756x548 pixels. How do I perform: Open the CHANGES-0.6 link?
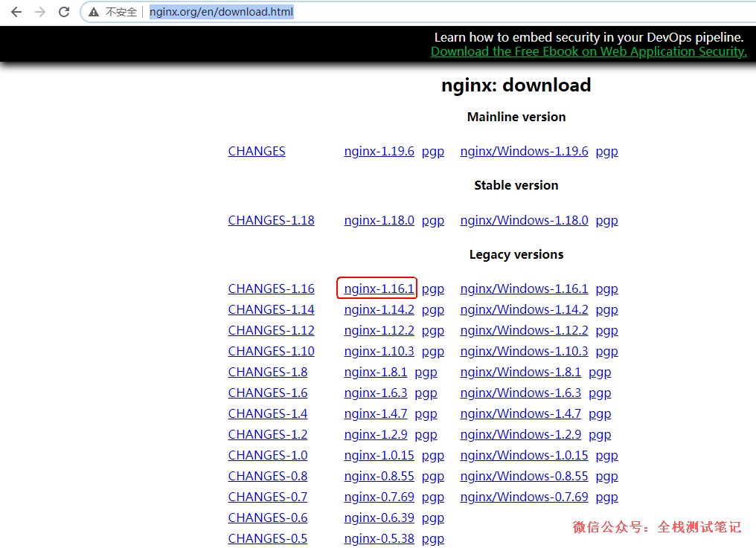[268, 518]
